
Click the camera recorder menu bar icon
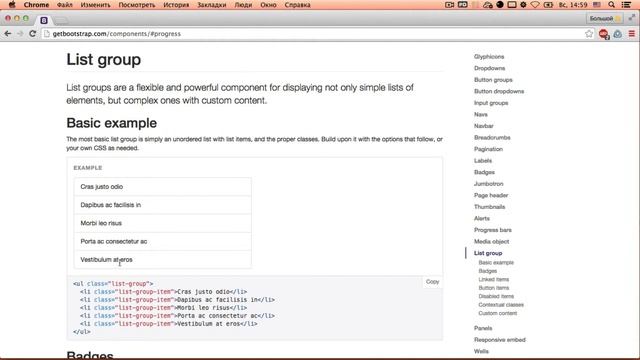click(x=449, y=5)
